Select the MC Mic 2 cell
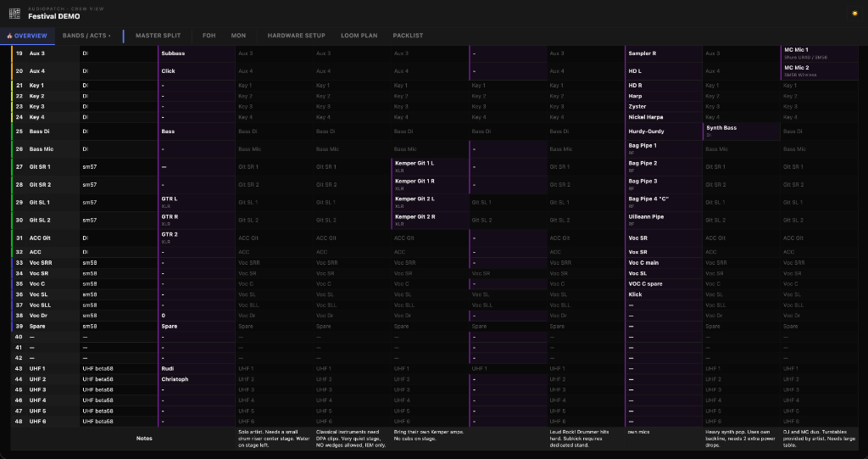 click(x=820, y=71)
